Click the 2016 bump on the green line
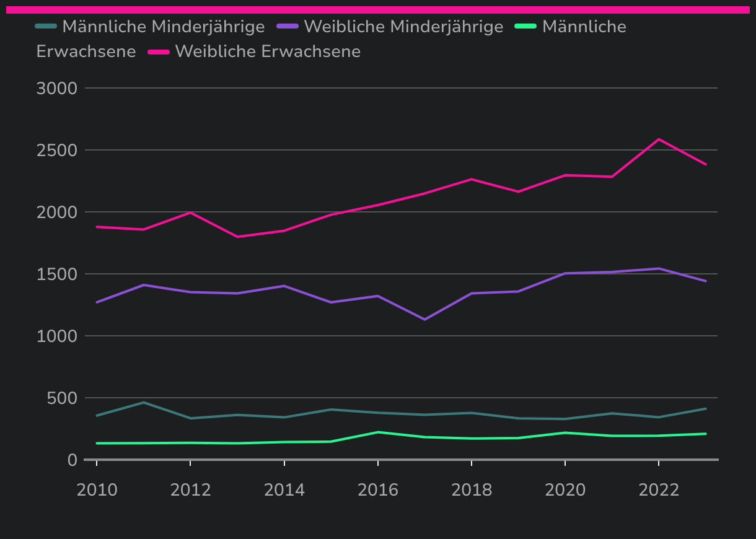The width and height of the screenshot is (756, 539). point(378,432)
